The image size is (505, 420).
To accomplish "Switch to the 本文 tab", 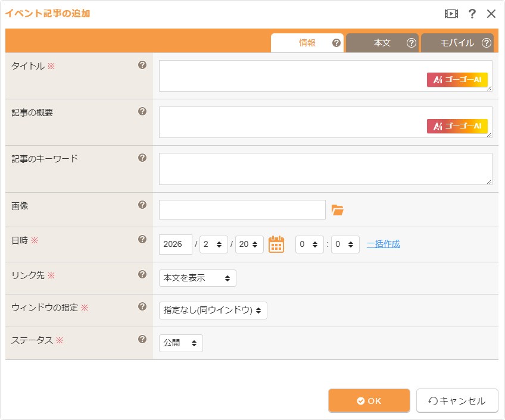I will [x=382, y=43].
